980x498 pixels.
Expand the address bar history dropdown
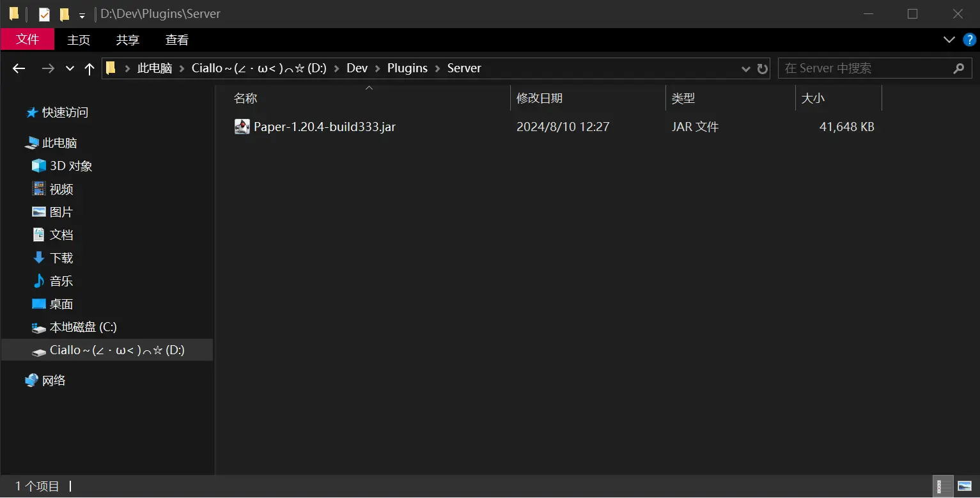(745, 68)
